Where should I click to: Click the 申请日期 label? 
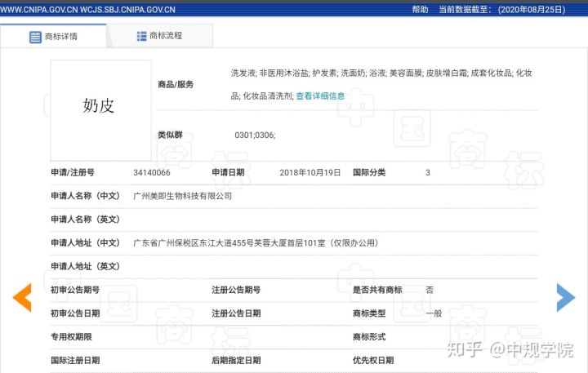click(x=228, y=172)
